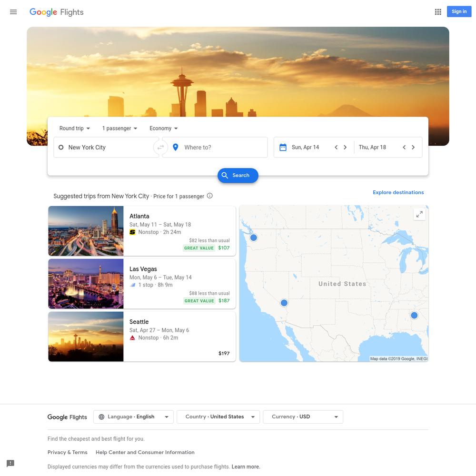Image resolution: width=476 pixels, height=476 pixels.
Task: Click the Atlanta trip title
Action: point(139,216)
